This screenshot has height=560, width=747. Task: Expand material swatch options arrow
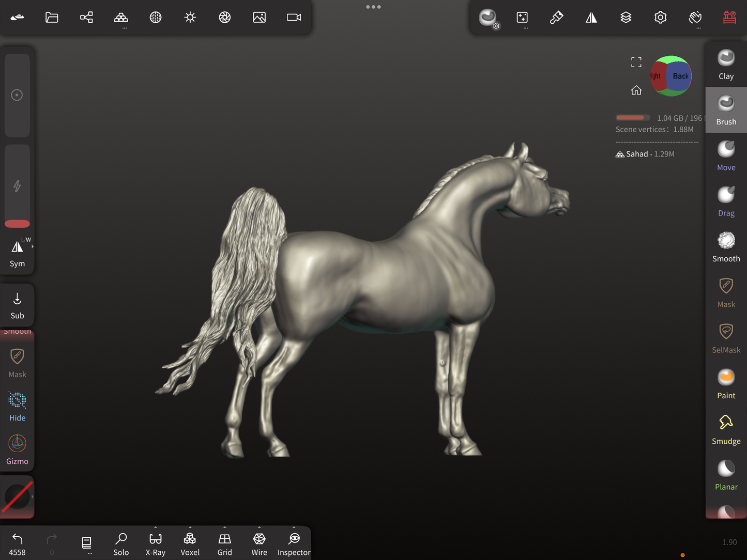tap(33, 497)
